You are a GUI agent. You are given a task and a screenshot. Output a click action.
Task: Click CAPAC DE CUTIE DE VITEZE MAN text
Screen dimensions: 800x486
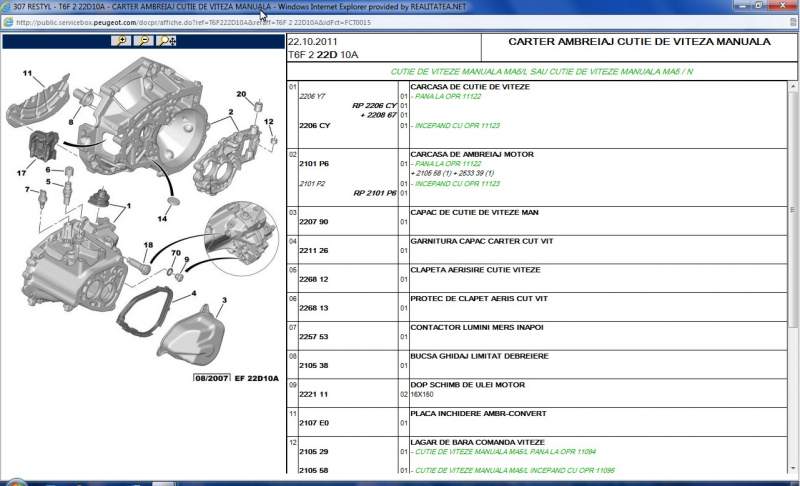pyautogui.click(x=474, y=212)
